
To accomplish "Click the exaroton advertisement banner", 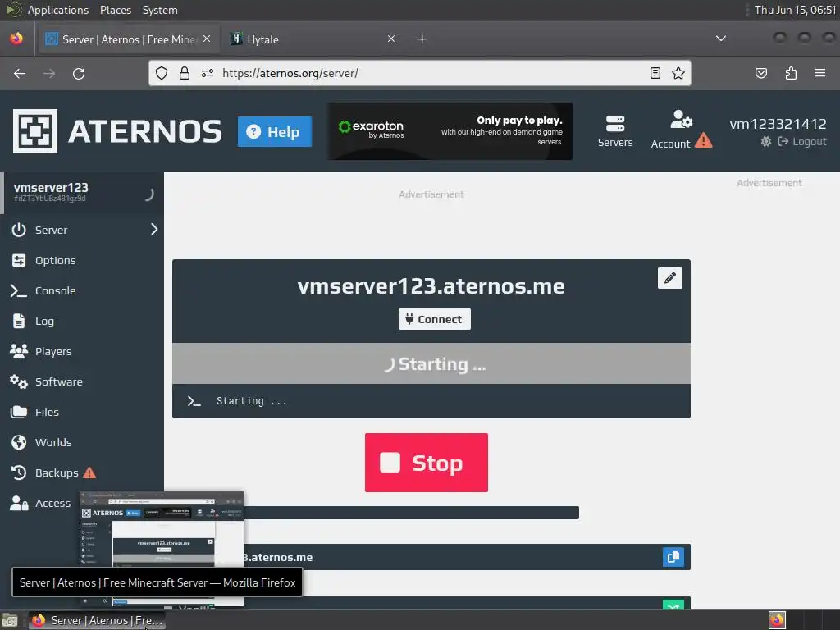I will 450,131.
